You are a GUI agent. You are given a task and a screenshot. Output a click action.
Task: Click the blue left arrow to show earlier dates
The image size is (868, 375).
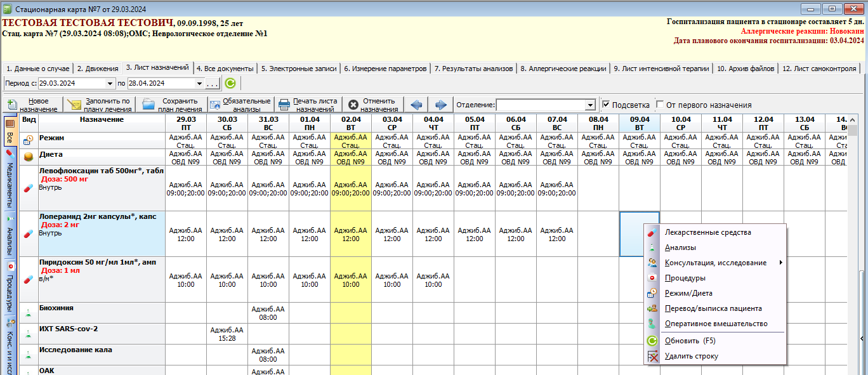[x=416, y=105]
